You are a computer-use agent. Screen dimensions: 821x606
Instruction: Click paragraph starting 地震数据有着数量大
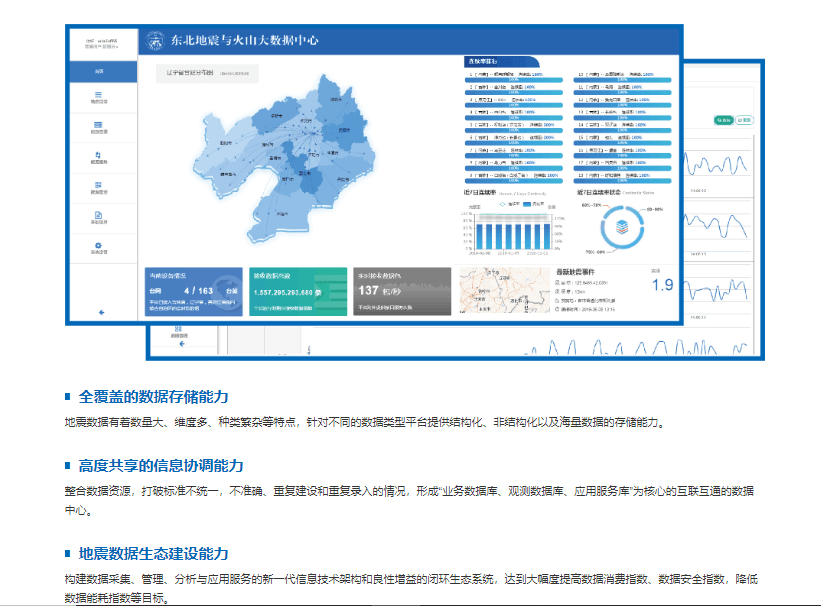tap(365, 422)
